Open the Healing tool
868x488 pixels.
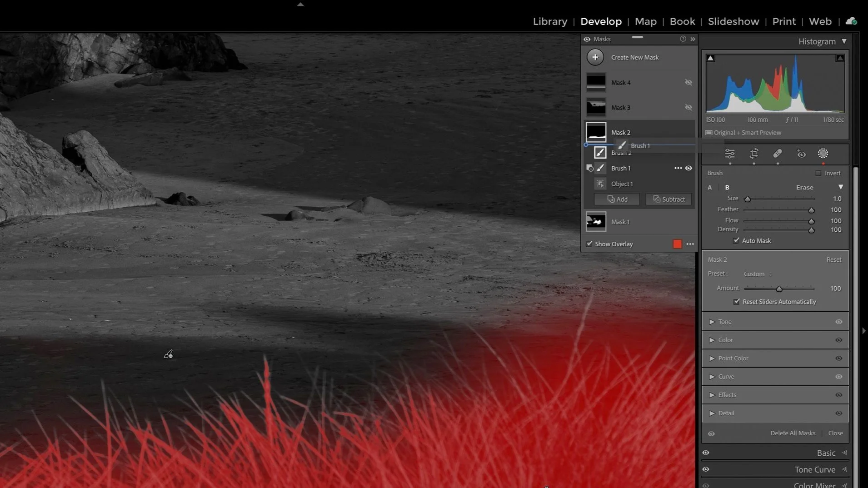[778, 154]
